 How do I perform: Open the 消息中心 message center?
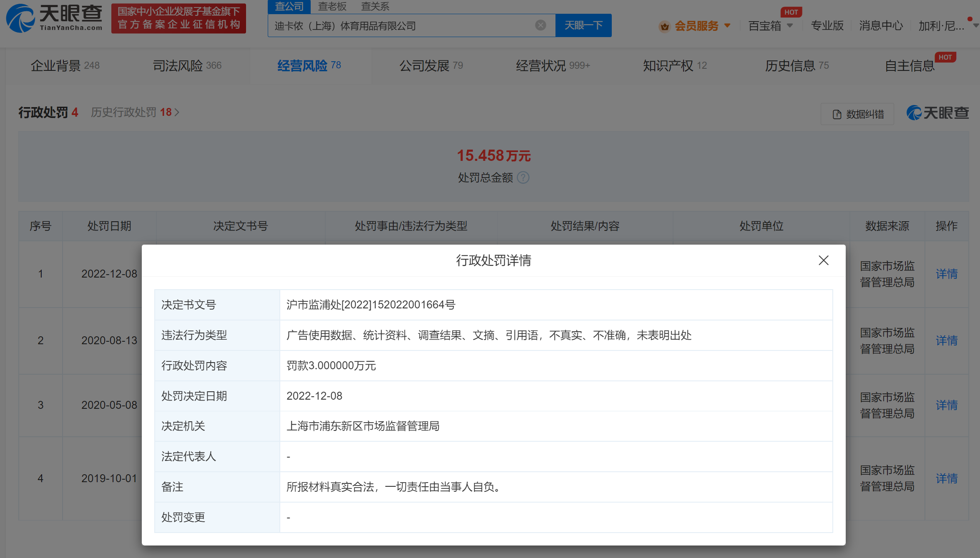click(881, 26)
